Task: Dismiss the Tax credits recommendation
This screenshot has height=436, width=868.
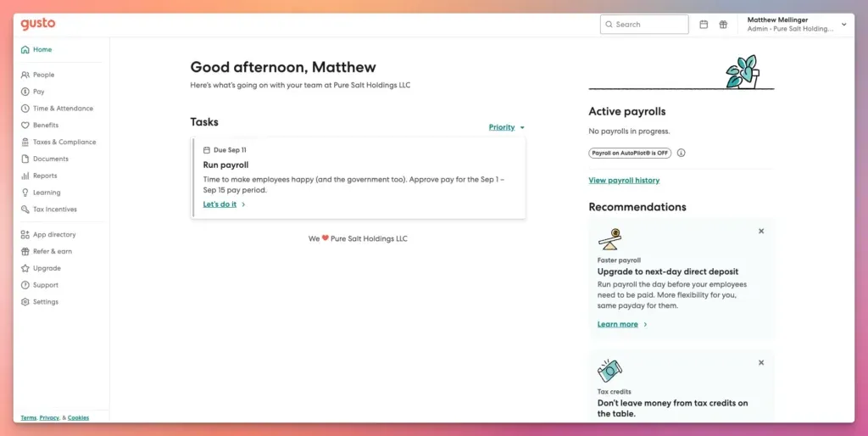Action: [761, 362]
